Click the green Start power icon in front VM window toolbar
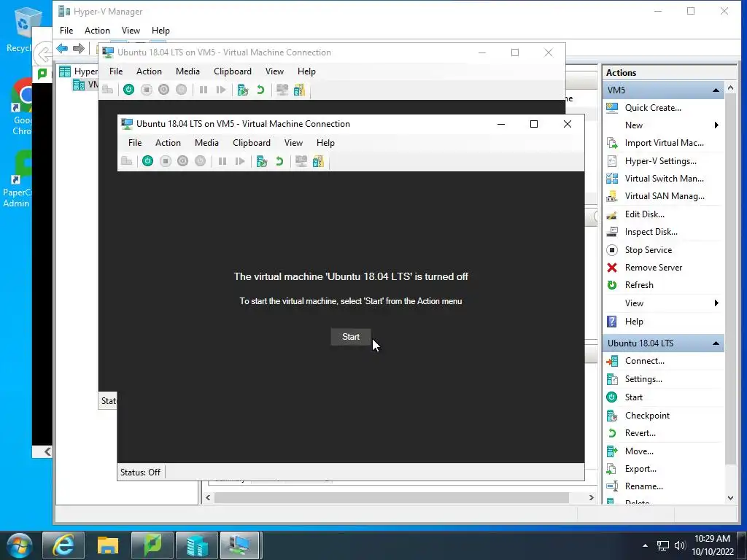Viewport: 747px width, 560px height. click(147, 161)
